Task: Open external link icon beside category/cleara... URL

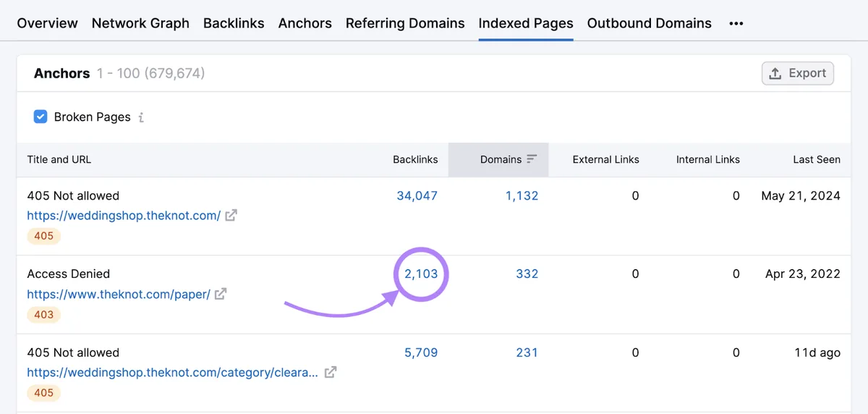Action: tap(331, 373)
